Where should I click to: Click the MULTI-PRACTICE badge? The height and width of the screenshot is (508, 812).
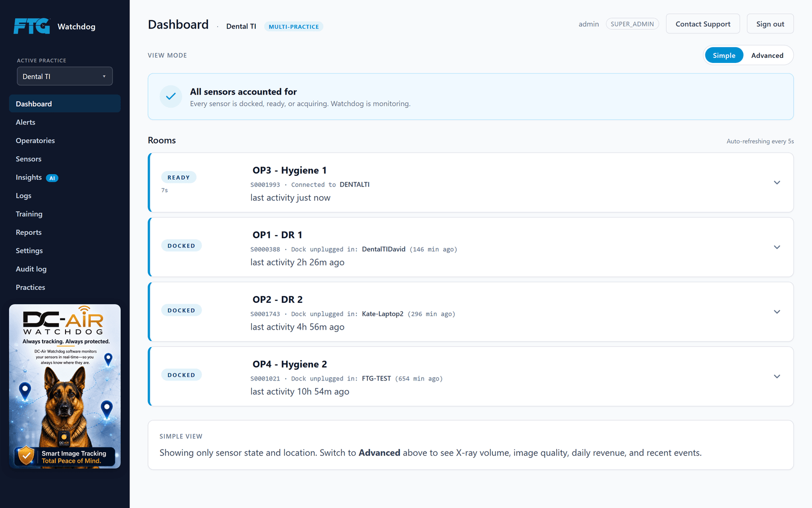(293, 26)
